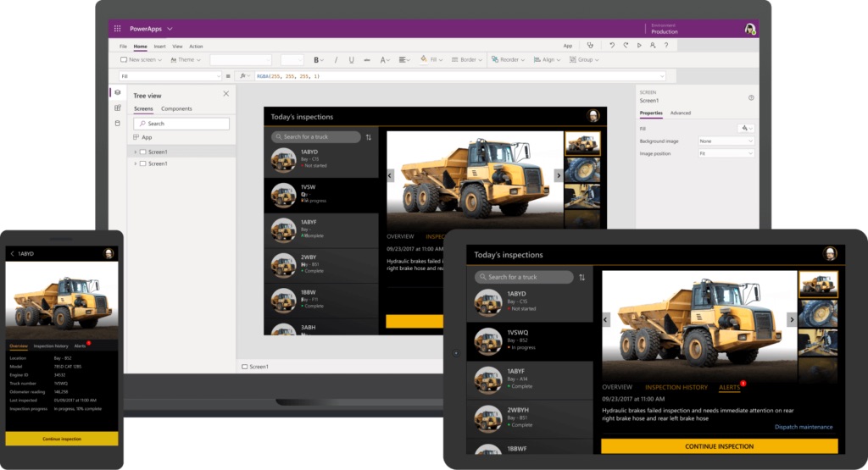This screenshot has width=868, height=470.
Task: Open the fx function dropdown
Action: pyautogui.click(x=245, y=76)
